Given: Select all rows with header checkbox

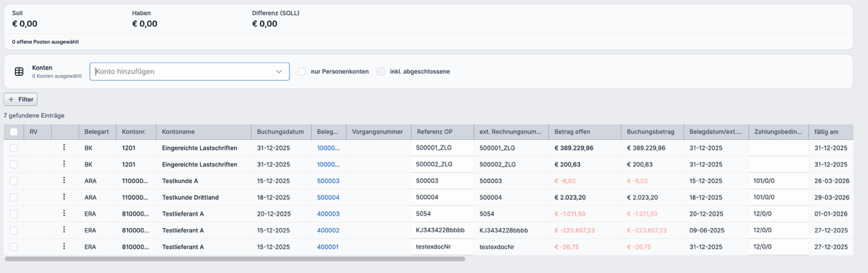Looking at the screenshot, I should pos(14,132).
